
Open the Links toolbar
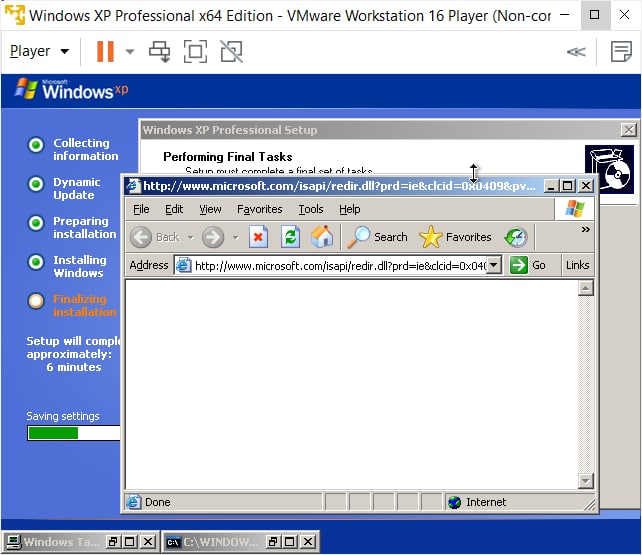point(577,265)
